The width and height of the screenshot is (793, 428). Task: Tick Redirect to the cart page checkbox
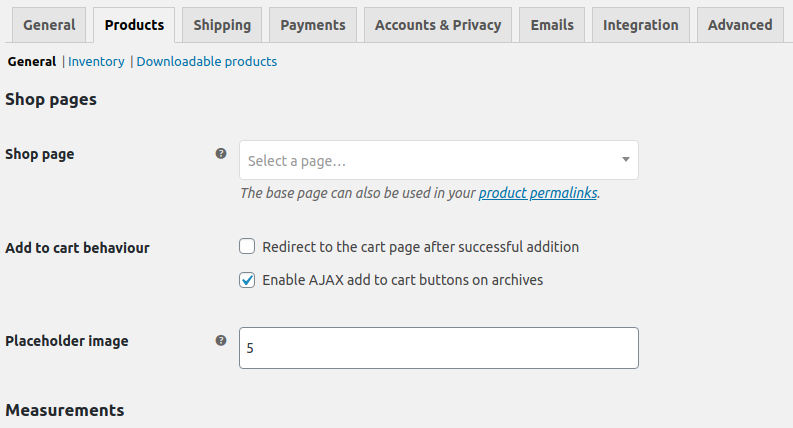click(x=247, y=246)
